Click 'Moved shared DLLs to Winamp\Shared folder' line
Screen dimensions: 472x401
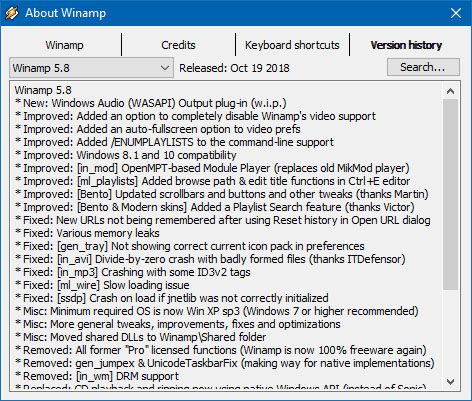point(141,337)
